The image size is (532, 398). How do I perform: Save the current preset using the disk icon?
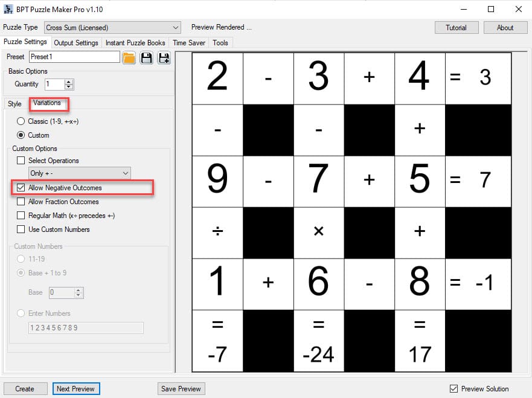click(x=145, y=57)
